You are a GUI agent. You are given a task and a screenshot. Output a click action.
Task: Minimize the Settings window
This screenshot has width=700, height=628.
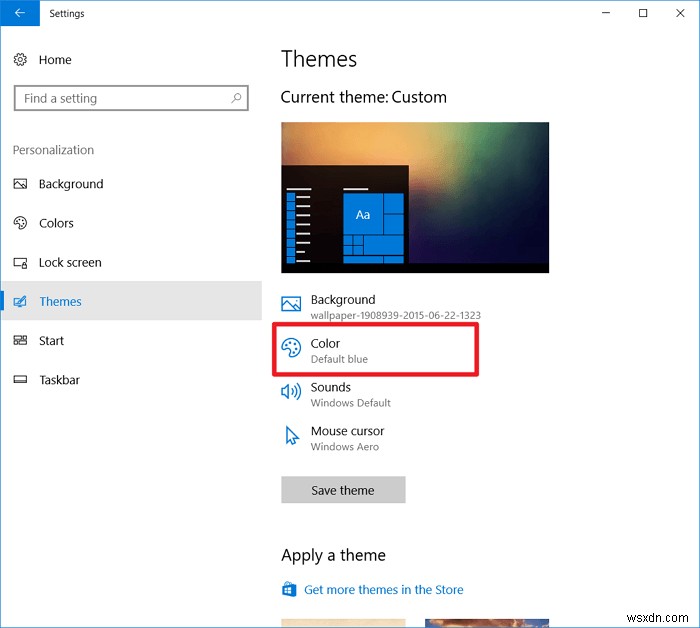point(606,13)
